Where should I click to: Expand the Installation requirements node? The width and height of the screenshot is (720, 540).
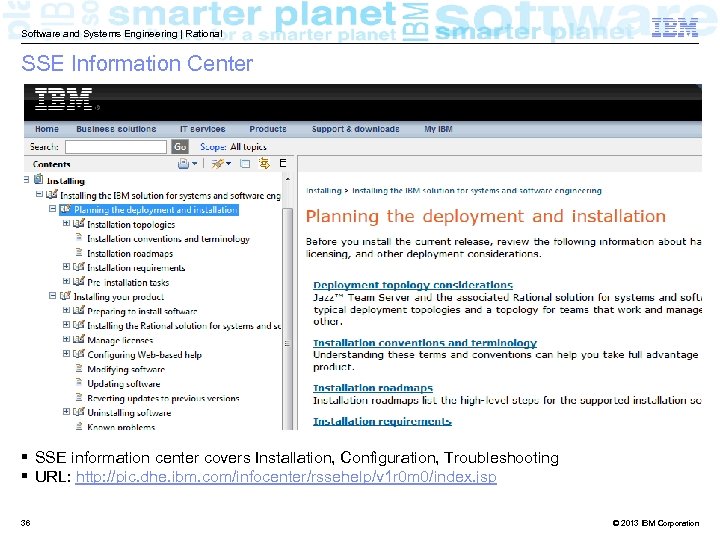(66, 266)
